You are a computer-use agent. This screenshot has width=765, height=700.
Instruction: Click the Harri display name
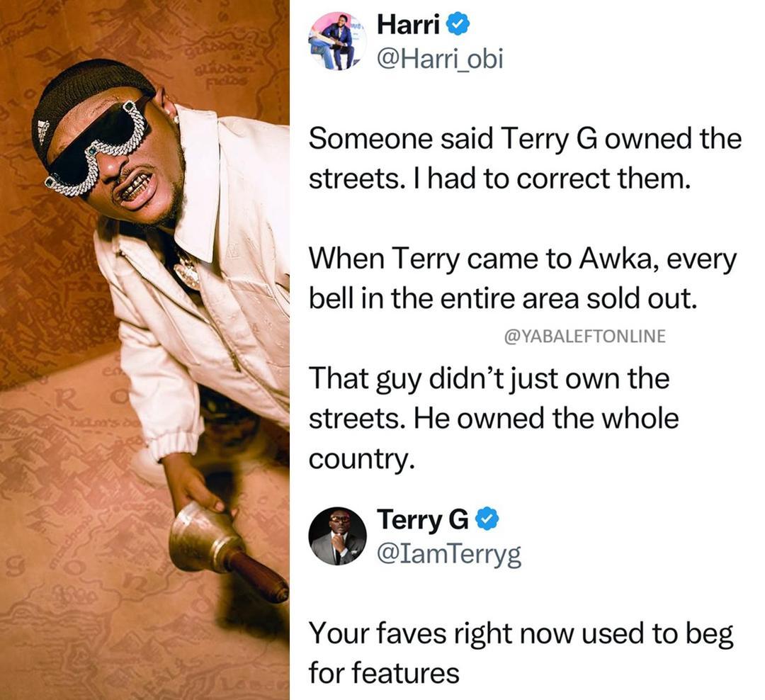[x=409, y=25]
